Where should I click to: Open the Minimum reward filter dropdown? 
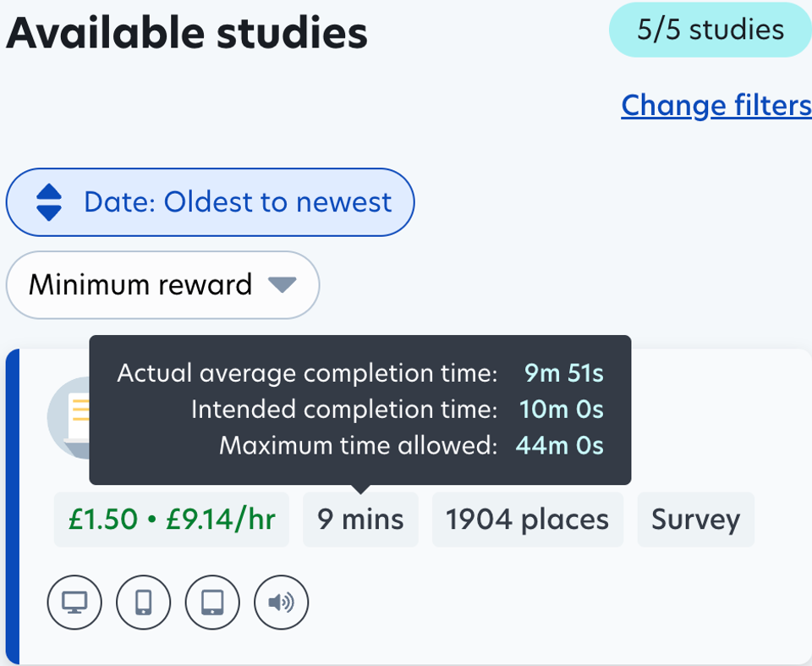[x=162, y=285]
